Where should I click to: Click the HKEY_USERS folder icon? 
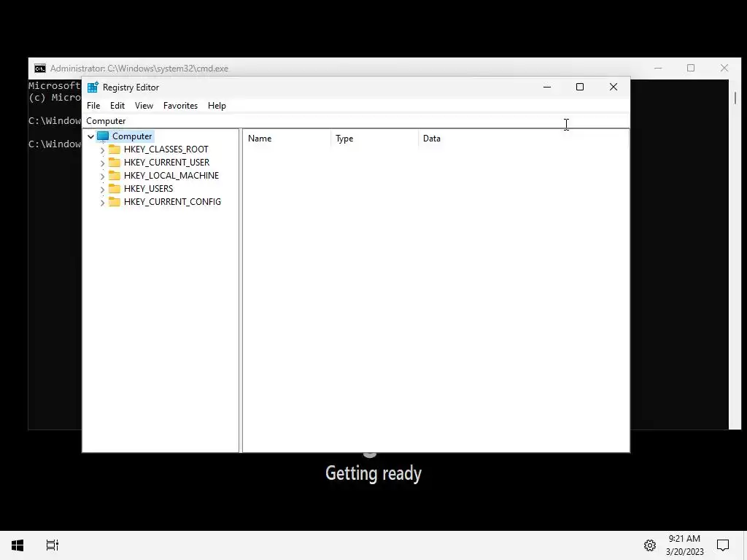[115, 189]
